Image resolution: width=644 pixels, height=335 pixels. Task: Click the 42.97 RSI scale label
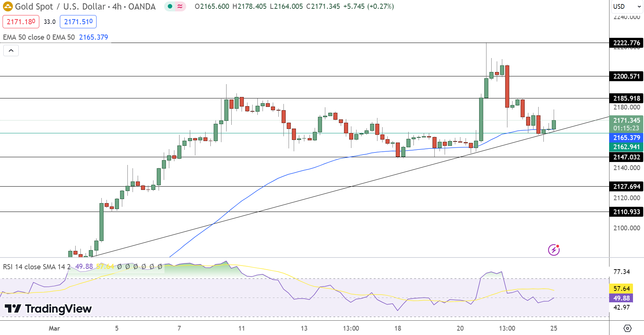622,307
